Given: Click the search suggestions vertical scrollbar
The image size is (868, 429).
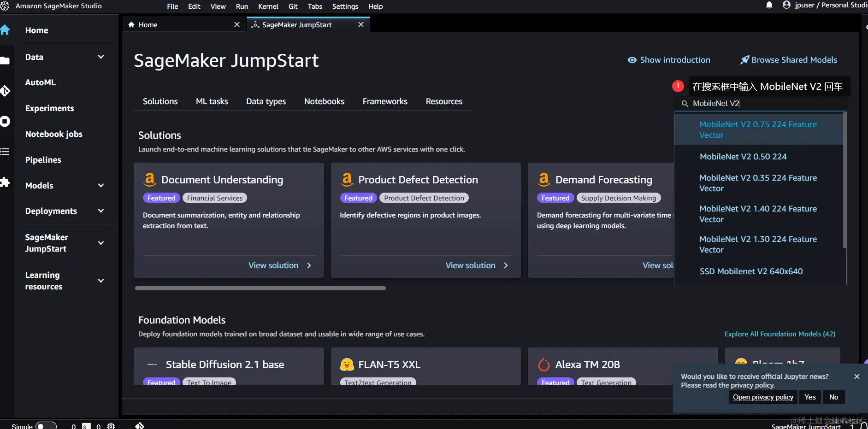Looking at the screenshot, I should 844,181.
